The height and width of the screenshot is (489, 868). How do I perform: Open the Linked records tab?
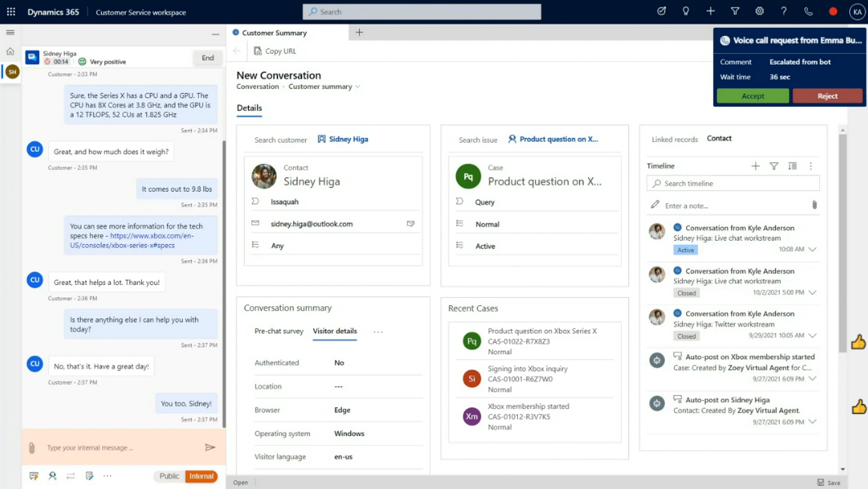pyautogui.click(x=674, y=139)
